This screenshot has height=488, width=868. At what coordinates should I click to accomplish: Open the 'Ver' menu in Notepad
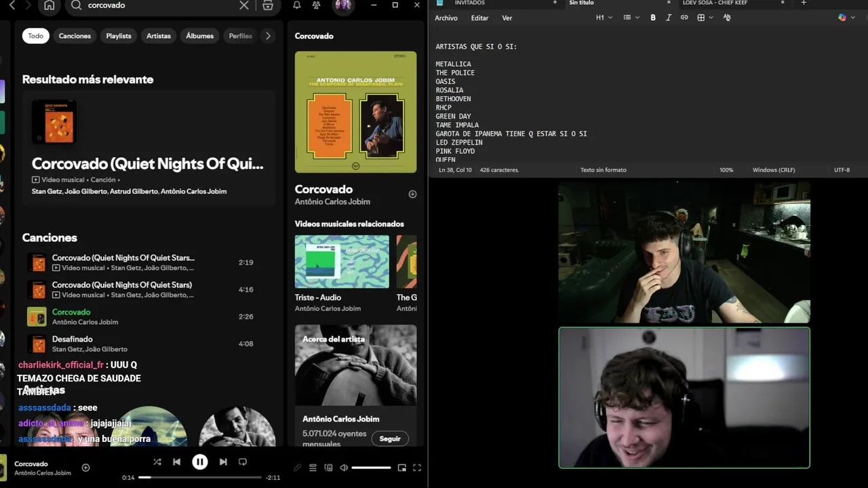(x=507, y=18)
